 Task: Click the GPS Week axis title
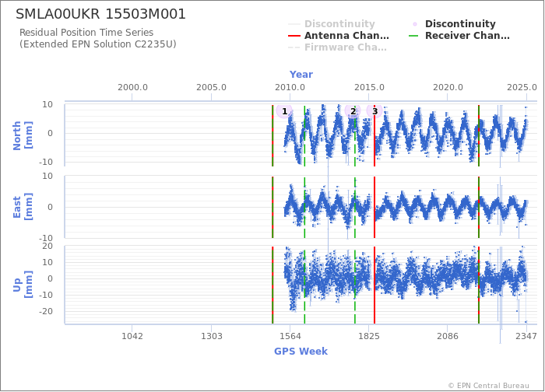pyautogui.click(x=301, y=351)
